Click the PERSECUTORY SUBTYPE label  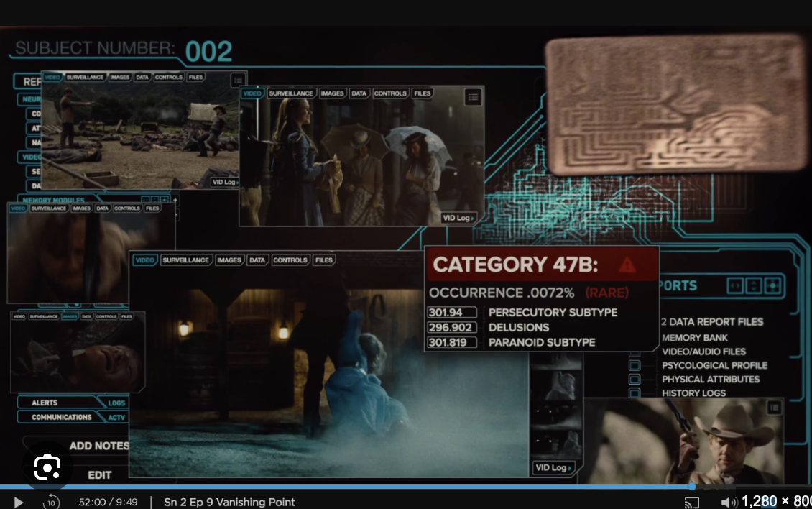point(553,313)
